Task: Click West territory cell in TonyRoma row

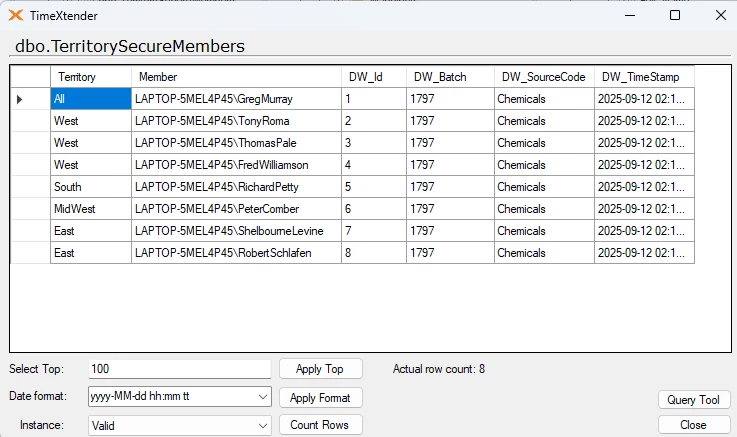Action: point(91,121)
